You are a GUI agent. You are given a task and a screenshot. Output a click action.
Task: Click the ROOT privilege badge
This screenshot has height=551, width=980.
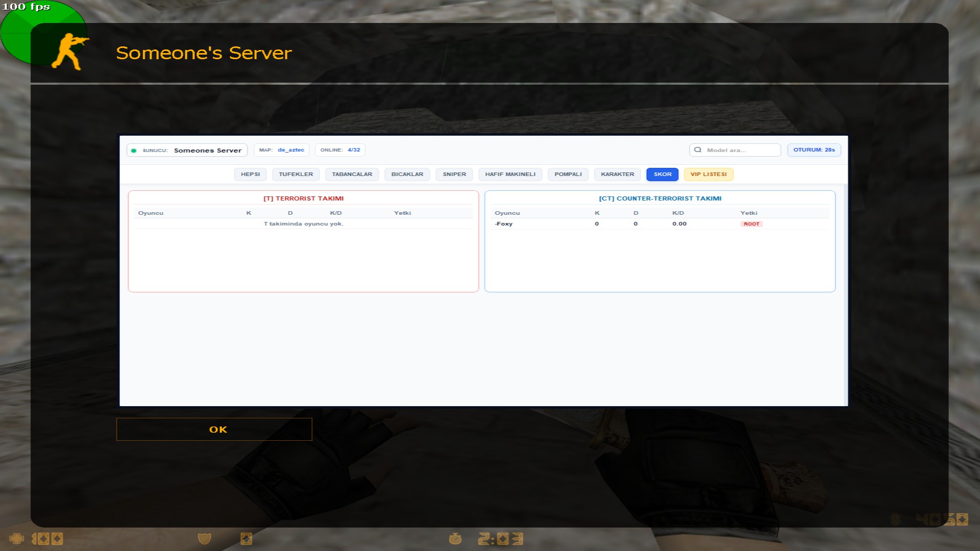point(751,224)
